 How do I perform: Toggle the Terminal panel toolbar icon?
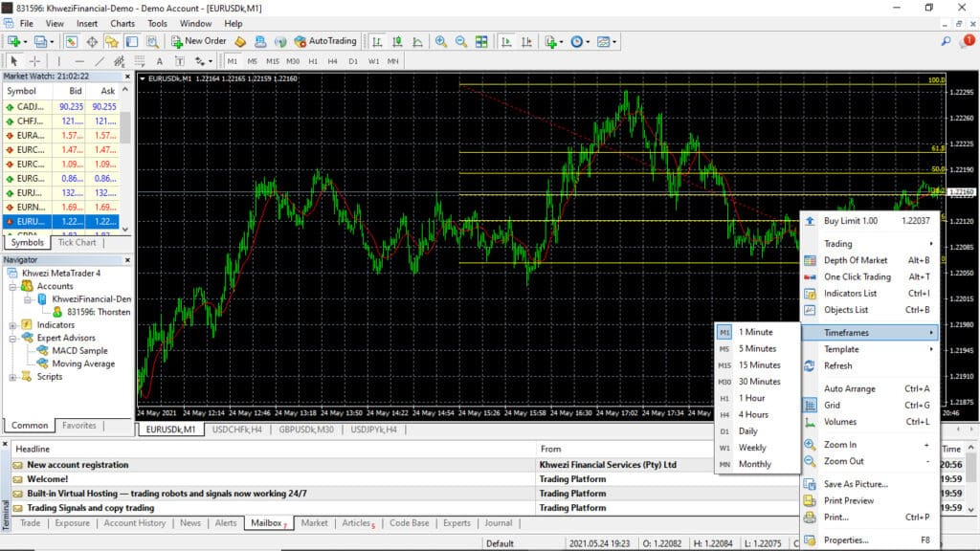(132, 42)
